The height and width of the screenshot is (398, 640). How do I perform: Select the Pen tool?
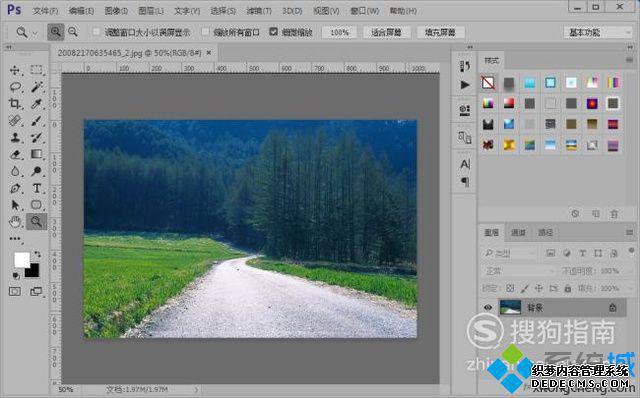tap(15, 188)
